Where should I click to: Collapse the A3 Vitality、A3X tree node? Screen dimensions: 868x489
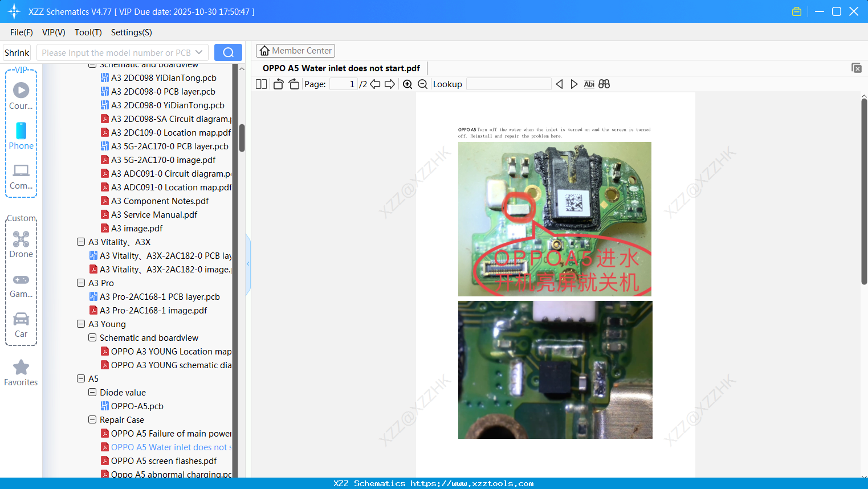point(81,242)
